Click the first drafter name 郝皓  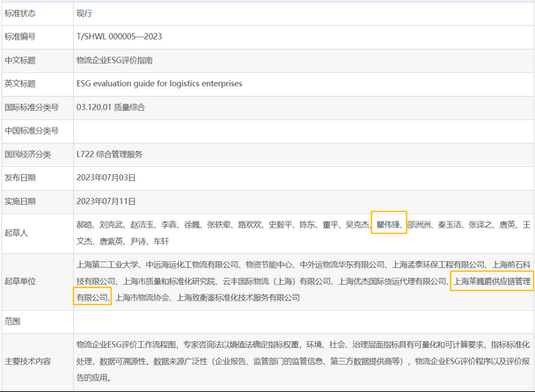[x=84, y=224]
